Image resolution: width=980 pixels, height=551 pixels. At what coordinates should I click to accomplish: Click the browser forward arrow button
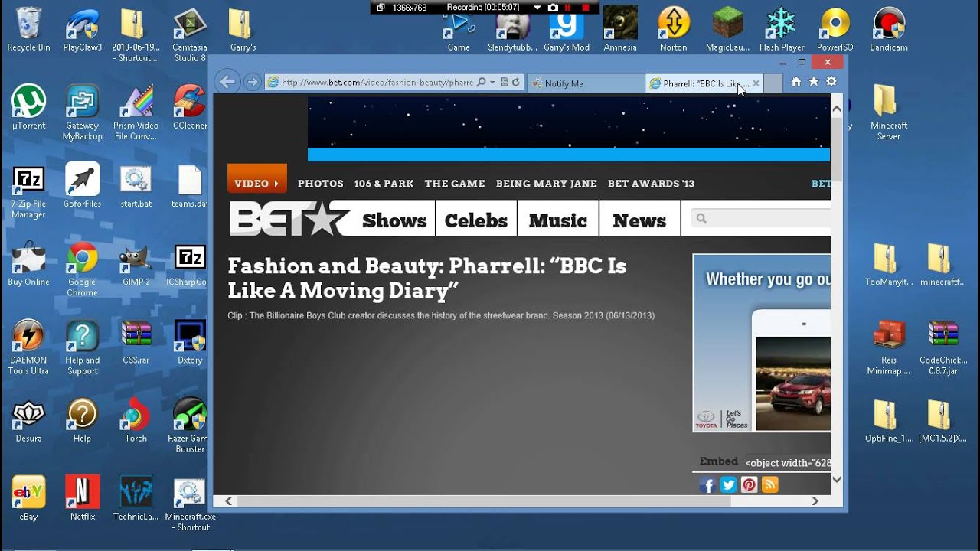252,82
